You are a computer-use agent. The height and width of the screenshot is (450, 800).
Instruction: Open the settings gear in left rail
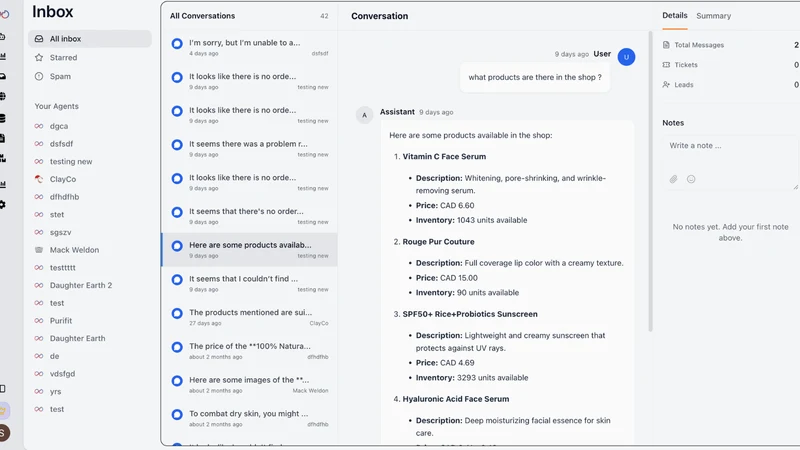(x=2, y=205)
